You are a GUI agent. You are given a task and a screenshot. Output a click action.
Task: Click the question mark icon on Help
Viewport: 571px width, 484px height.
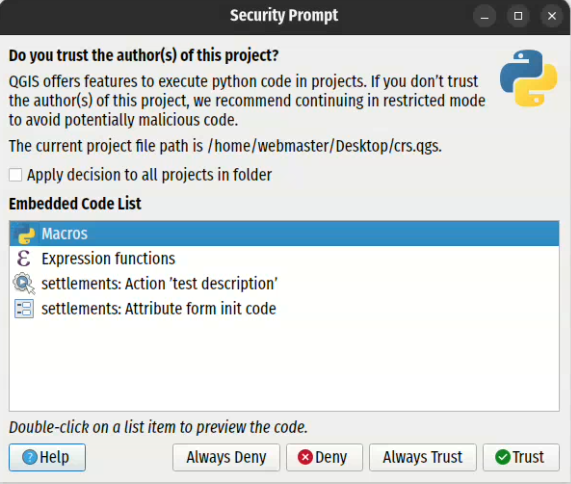point(30,457)
